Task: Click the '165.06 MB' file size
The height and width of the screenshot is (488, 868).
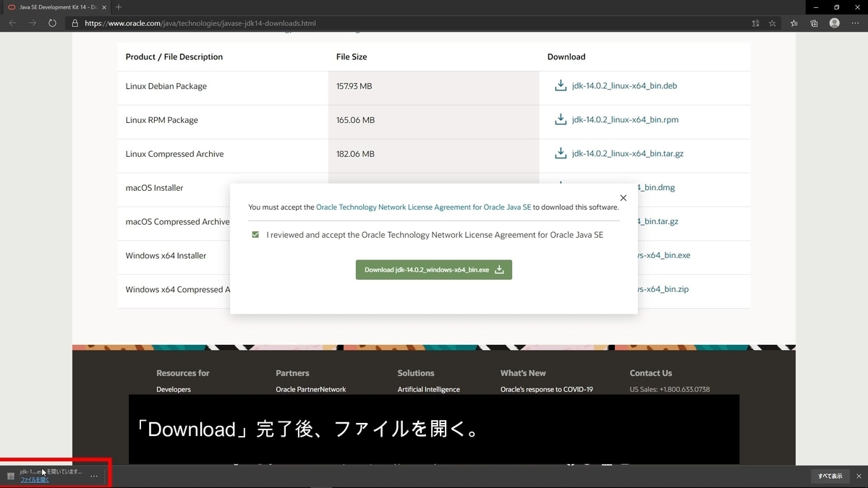Action: click(x=356, y=120)
